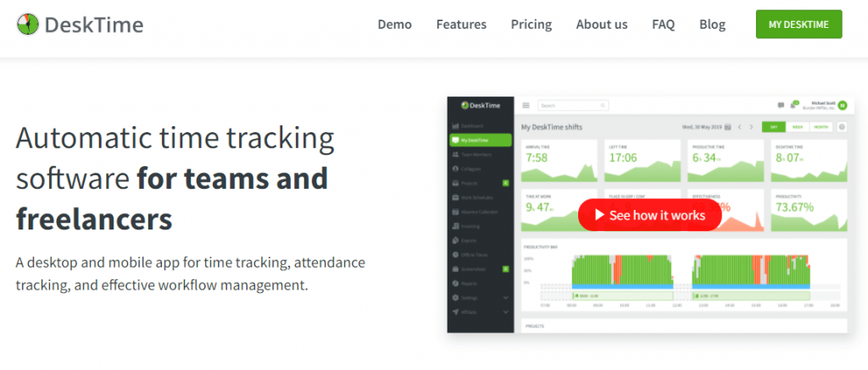Open the FAQ nav item

coord(663,25)
